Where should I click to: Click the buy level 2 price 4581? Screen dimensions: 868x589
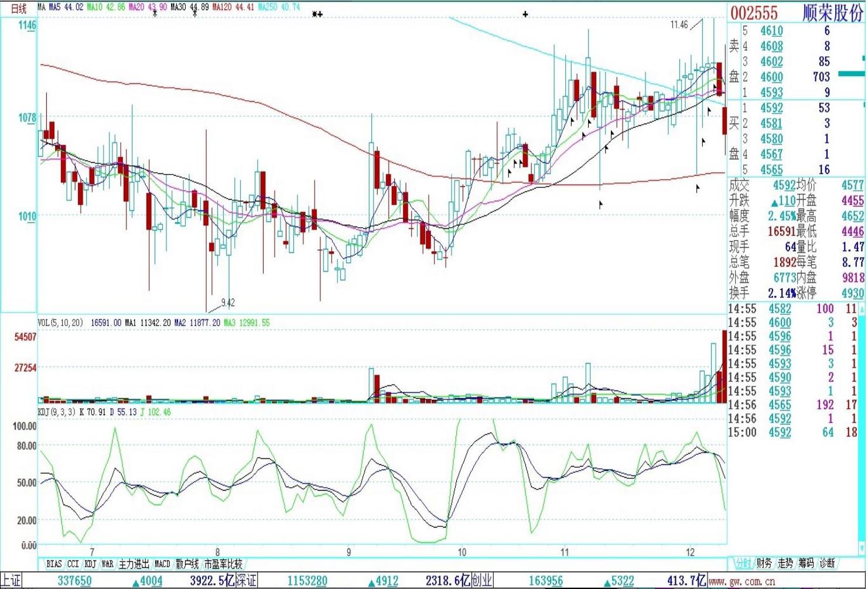771,124
